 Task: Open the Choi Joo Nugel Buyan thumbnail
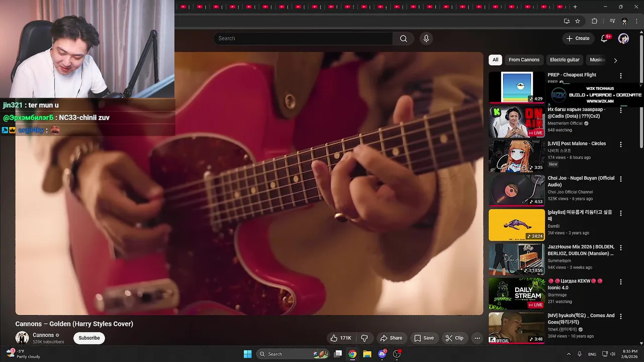point(516,190)
